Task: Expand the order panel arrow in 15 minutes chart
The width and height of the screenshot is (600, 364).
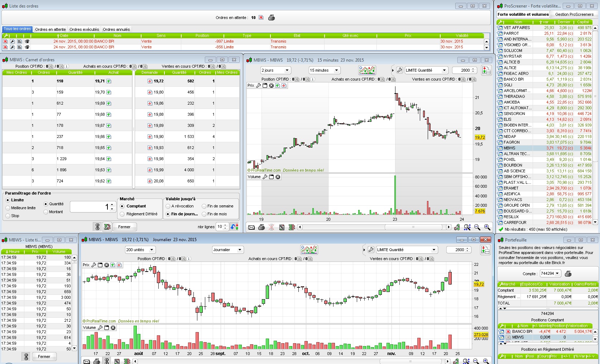Action: tap(393, 70)
